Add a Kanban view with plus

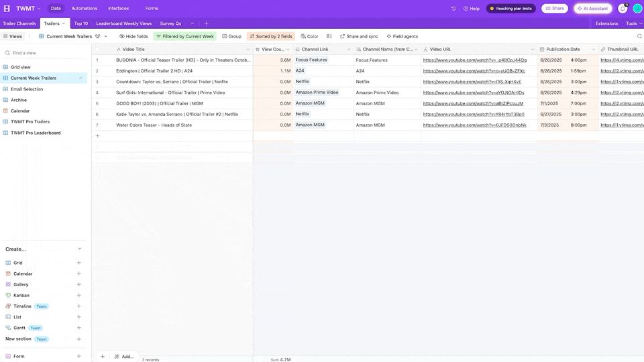[79, 295]
